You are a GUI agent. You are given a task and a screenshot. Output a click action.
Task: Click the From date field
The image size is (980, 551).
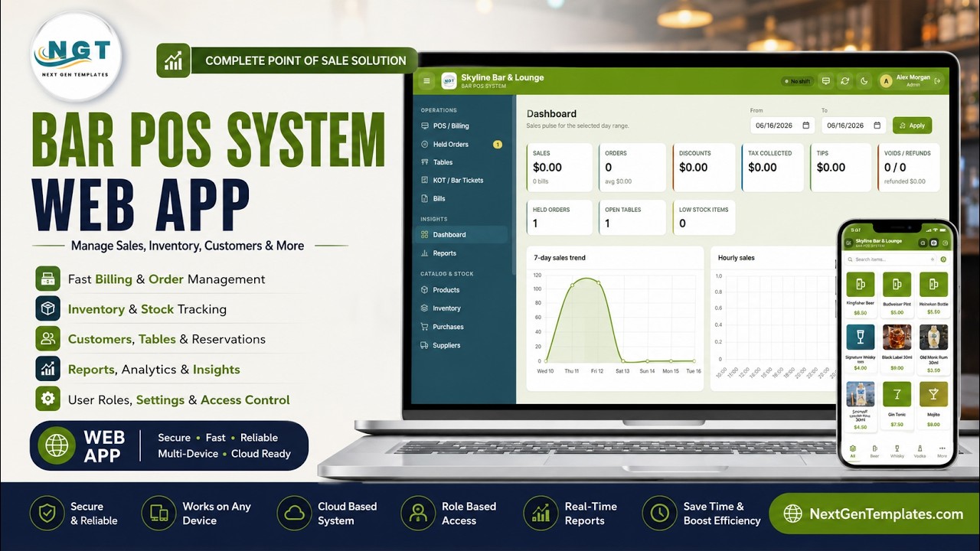[x=782, y=126]
